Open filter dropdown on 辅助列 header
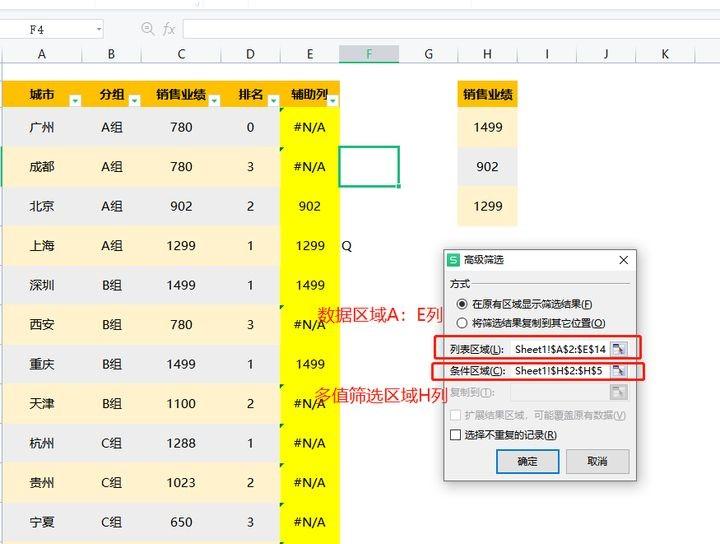 pyautogui.click(x=333, y=101)
